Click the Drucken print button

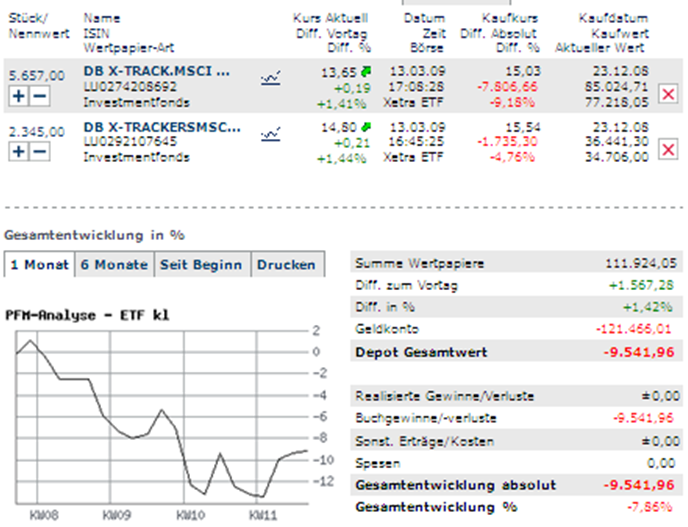(287, 265)
